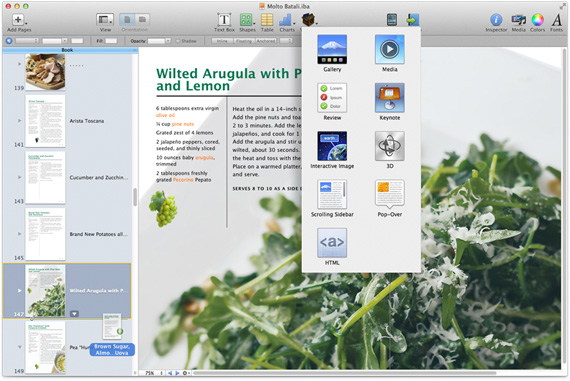Click the orange Pecorino word
Screen dimensions: 570x381
(182, 180)
